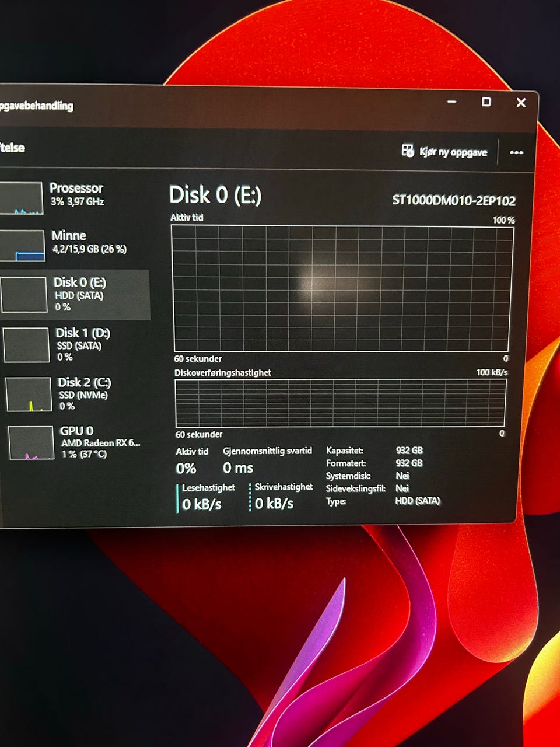Click the 'Kjør ny oppgave' button label
Screen dimensions: 560x747
point(453,152)
